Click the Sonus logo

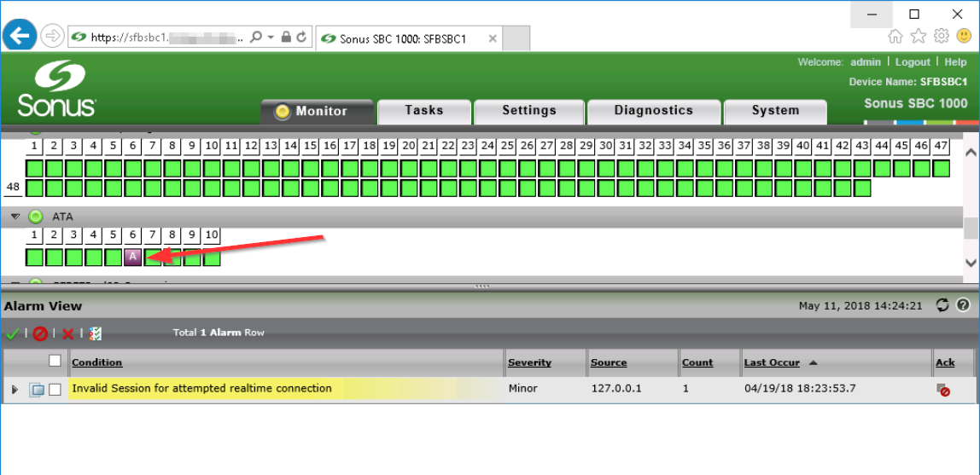(x=56, y=88)
